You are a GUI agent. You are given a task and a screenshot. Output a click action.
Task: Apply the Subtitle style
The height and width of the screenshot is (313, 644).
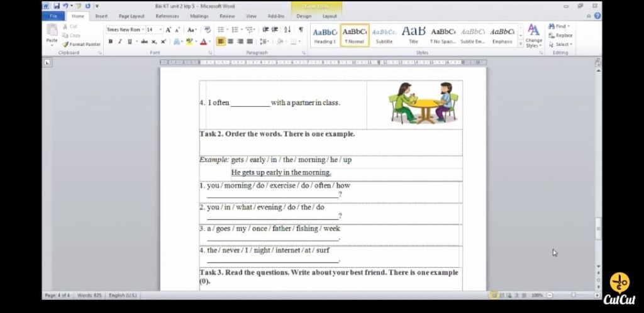click(384, 36)
